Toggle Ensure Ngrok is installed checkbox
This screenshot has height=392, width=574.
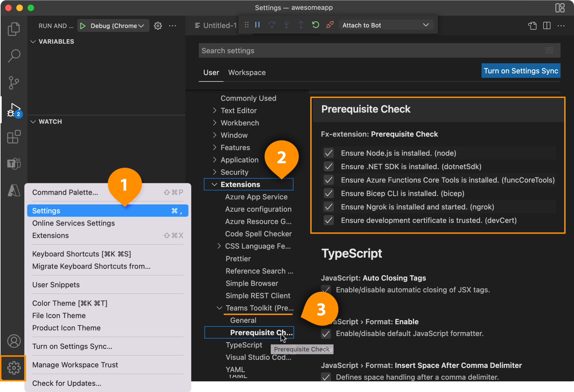point(328,207)
